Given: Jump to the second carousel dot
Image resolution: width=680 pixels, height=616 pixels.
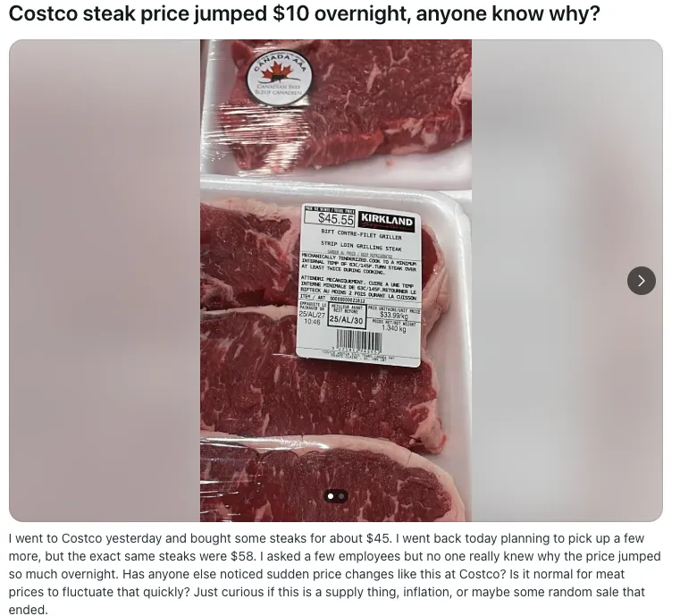Looking at the screenshot, I should coord(341,495).
